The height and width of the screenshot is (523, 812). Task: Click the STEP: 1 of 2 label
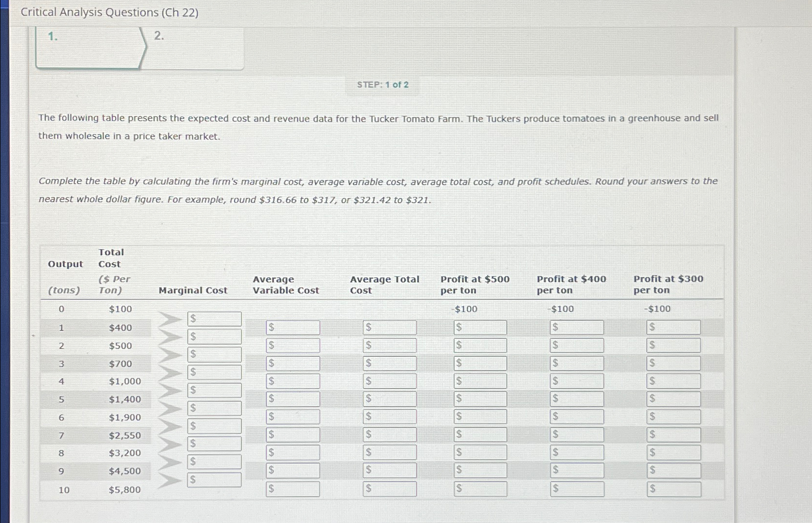click(x=382, y=85)
